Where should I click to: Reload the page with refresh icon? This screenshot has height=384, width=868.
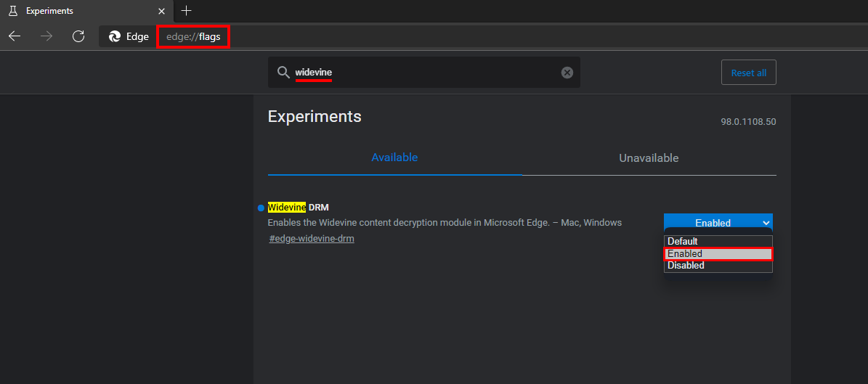78,36
